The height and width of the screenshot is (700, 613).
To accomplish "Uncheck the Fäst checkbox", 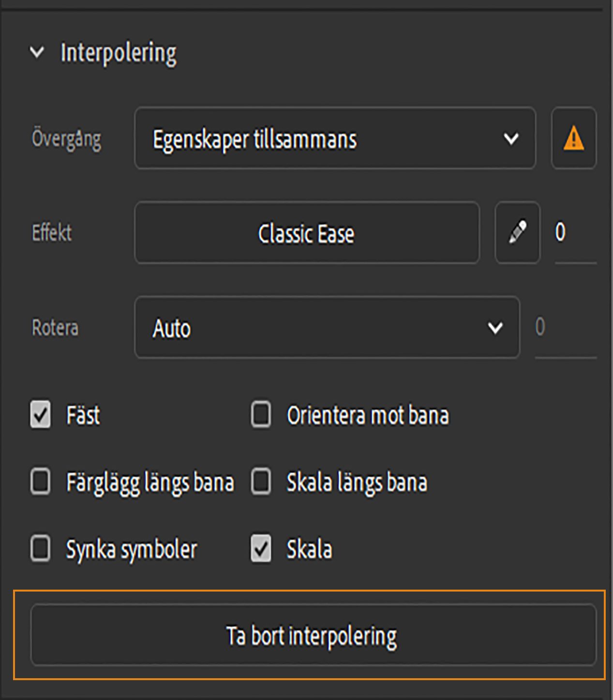I will click(40, 415).
